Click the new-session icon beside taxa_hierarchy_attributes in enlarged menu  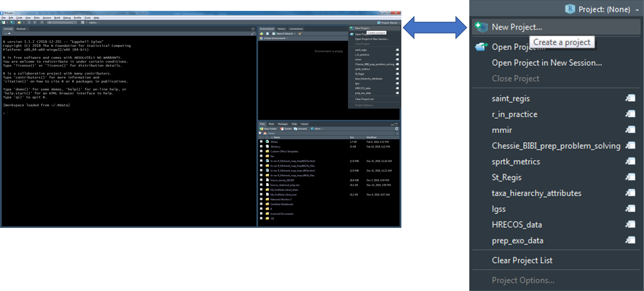pyautogui.click(x=631, y=193)
